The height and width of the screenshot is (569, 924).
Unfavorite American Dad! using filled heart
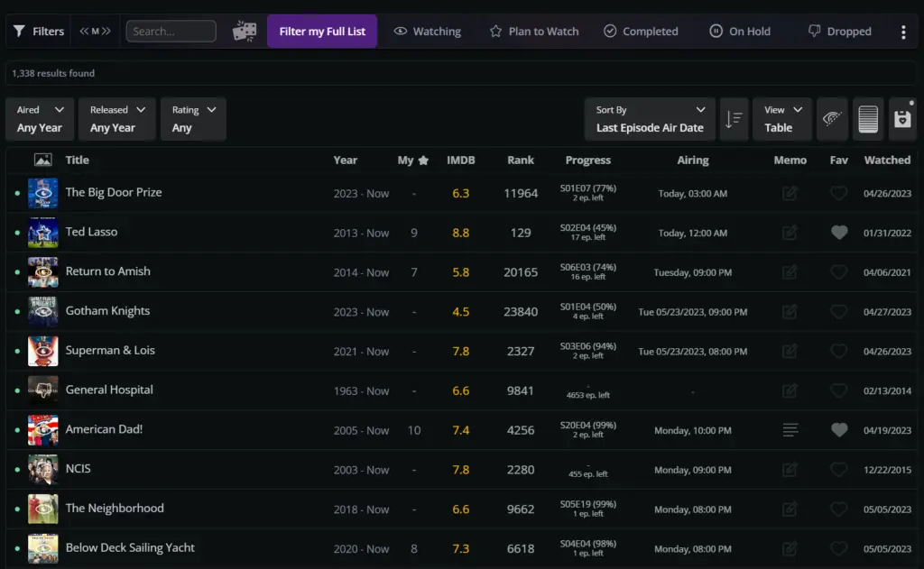839,430
